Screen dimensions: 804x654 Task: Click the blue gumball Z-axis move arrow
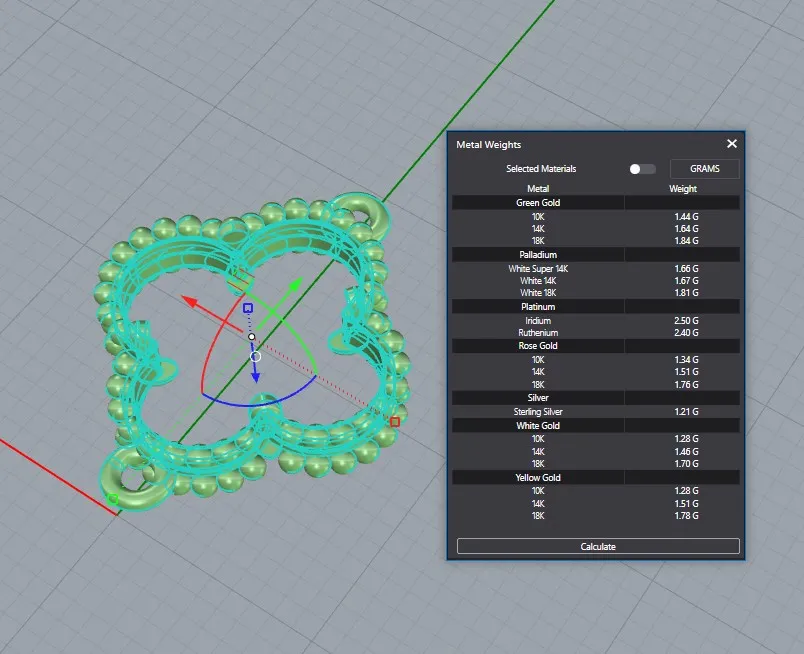pos(256,376)
